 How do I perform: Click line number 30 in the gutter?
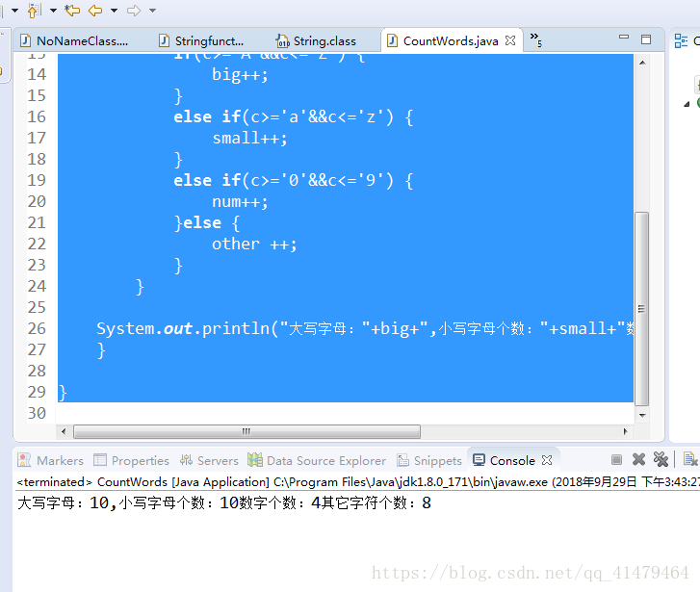[37, 413]
